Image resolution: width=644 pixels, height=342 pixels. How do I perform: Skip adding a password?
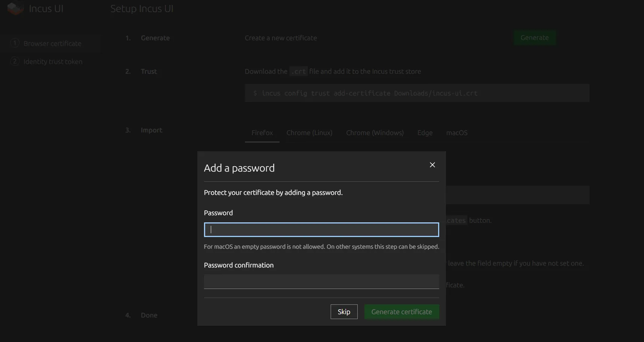coord(344,312)
